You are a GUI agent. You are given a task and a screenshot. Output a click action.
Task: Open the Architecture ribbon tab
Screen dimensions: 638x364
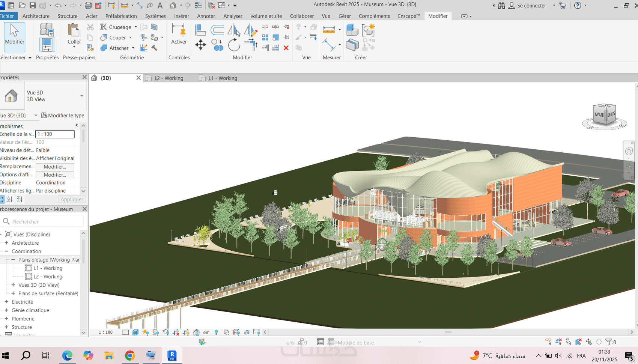(x=36, y=16)
